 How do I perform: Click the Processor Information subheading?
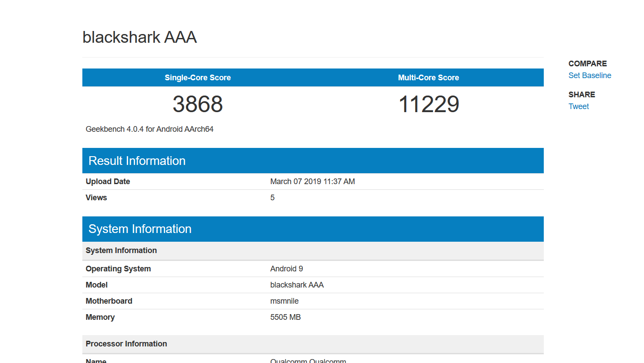click(313, 344)
